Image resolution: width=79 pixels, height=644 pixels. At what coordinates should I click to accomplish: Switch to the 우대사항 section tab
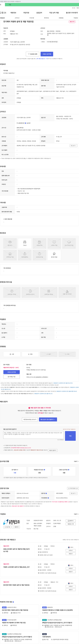point(32,18)
